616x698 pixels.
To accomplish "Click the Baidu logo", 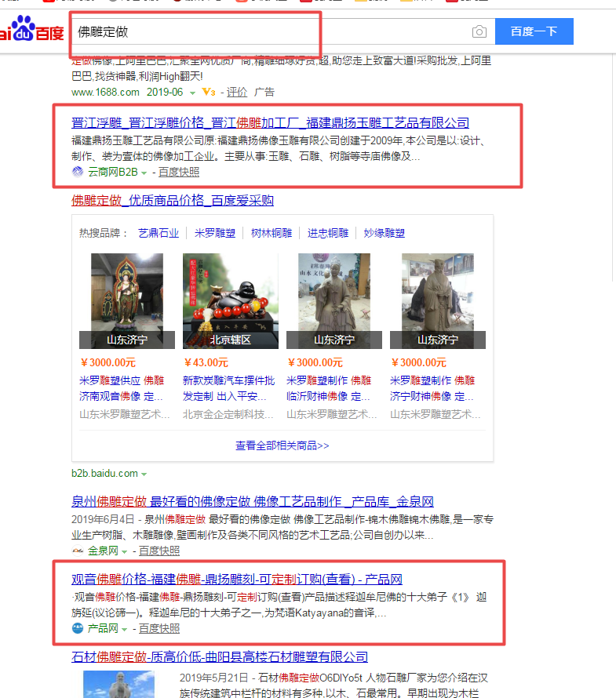I will point(32,29).
